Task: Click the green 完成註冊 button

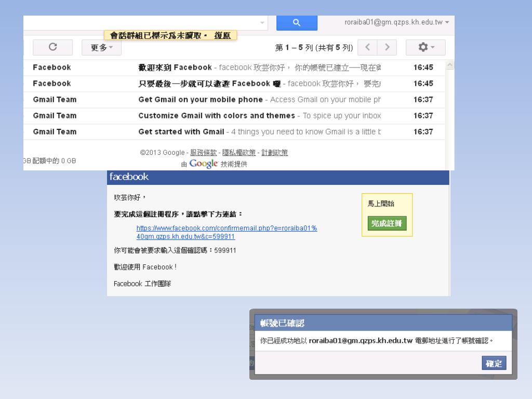Action: [x=387, y=223]
